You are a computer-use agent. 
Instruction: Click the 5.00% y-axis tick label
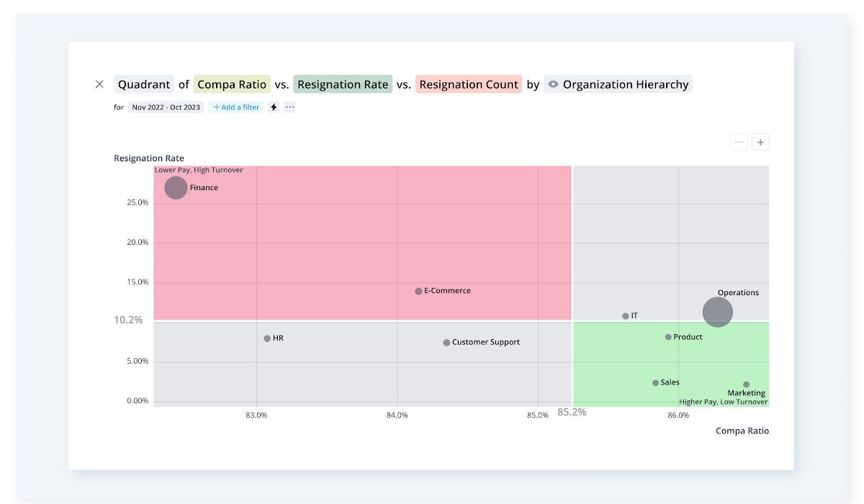138,361
